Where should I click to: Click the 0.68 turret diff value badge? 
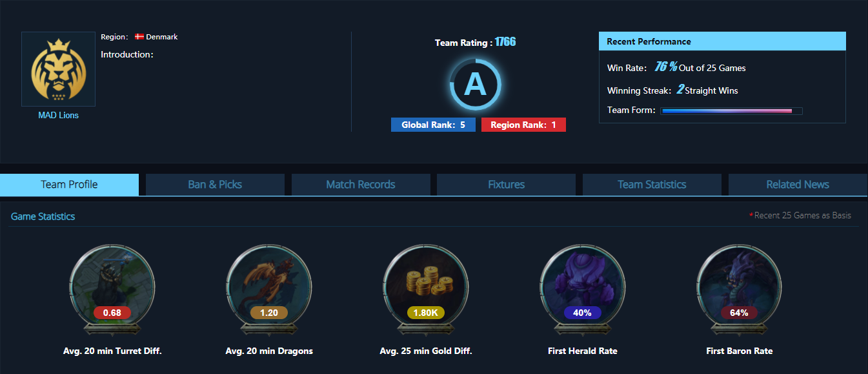[112, 313]
